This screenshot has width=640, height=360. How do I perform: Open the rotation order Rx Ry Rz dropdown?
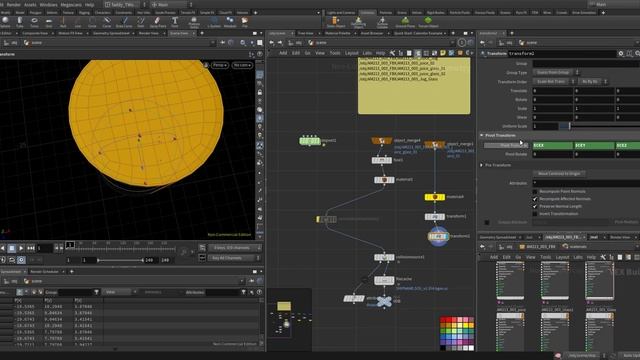(x=593, y=82)
